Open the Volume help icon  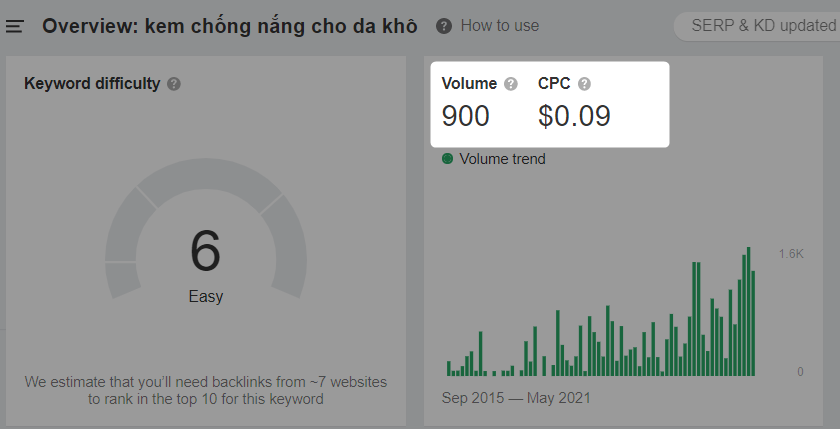511,84
